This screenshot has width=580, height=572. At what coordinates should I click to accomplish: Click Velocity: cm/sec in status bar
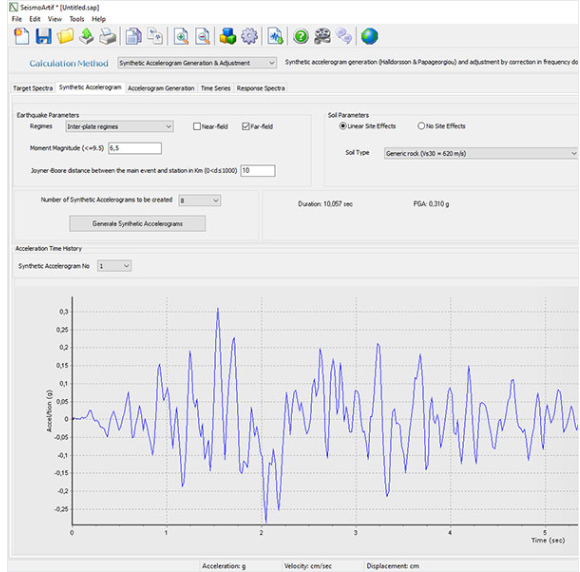pos(308,566)
